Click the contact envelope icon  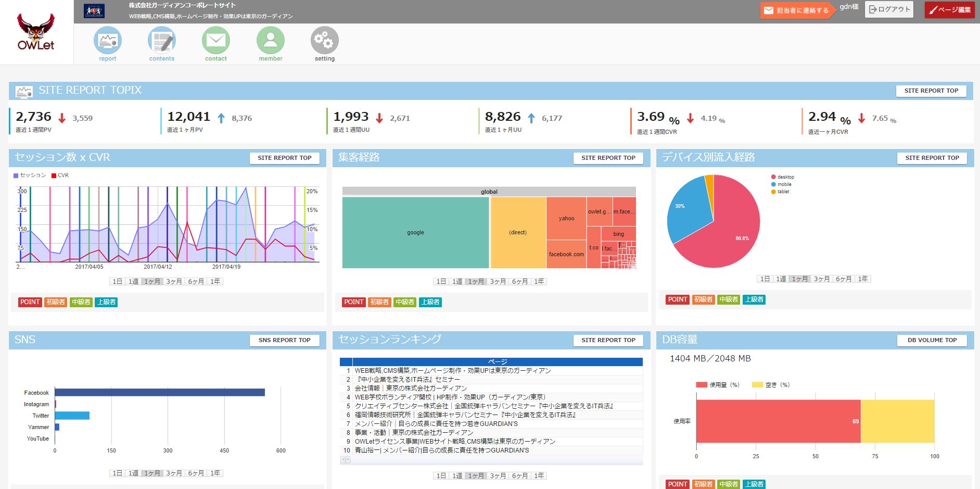216,41
